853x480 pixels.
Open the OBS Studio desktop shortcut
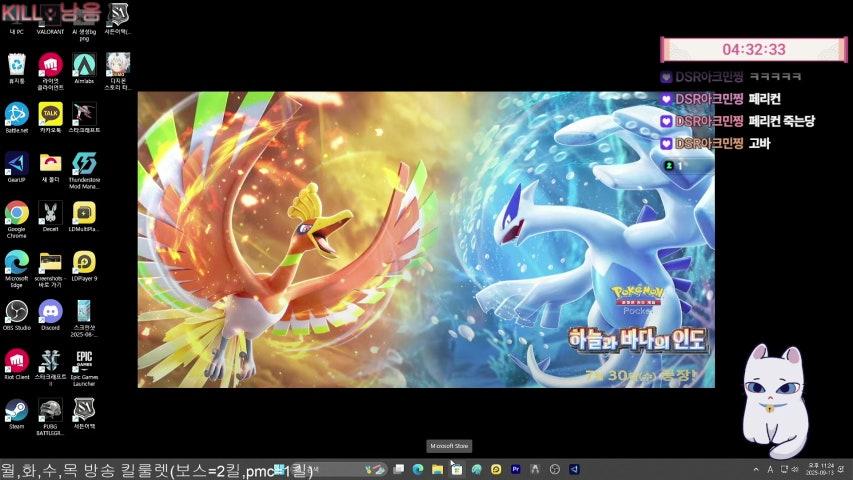pyautogui.click(x=17, y=315)
